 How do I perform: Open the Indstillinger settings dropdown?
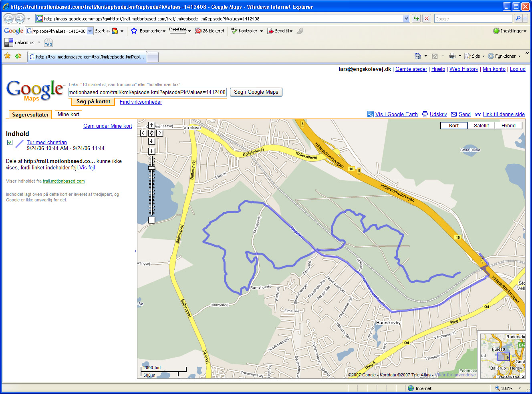click(x=510, y=31)
